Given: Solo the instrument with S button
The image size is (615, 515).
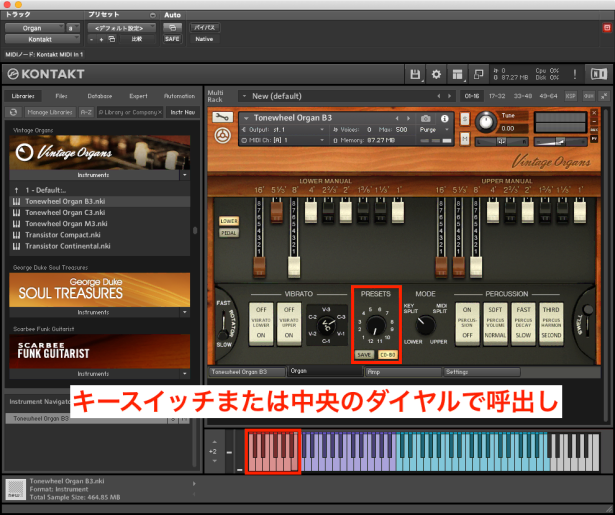Looking at the screenshot, I should click(x=465, y=118).
